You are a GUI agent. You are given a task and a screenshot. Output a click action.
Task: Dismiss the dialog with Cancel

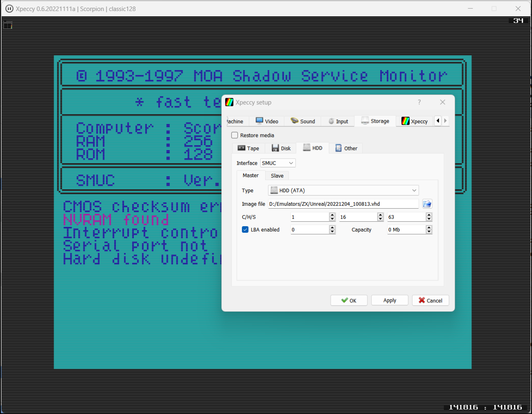tap(430, 300)
